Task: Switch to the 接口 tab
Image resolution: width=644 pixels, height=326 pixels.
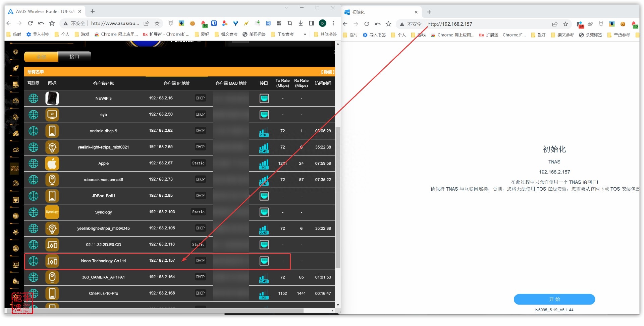Action: [x=74, y=57]
